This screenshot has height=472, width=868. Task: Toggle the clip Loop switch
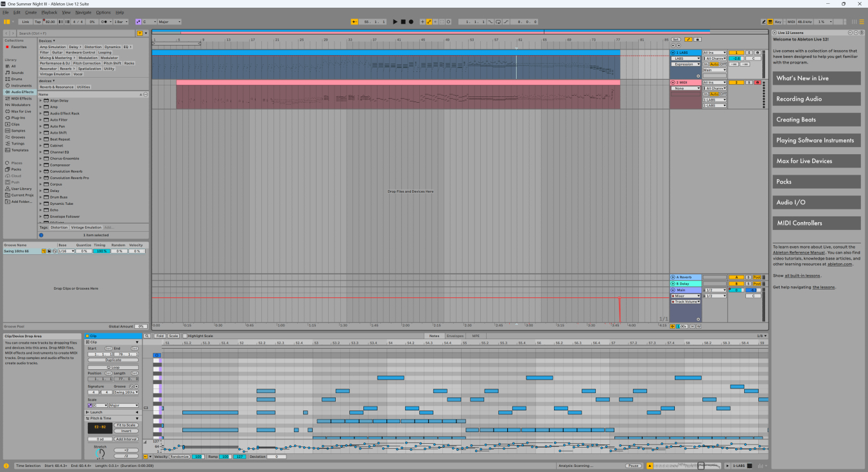pyautogui.click(x=113, y=367)
